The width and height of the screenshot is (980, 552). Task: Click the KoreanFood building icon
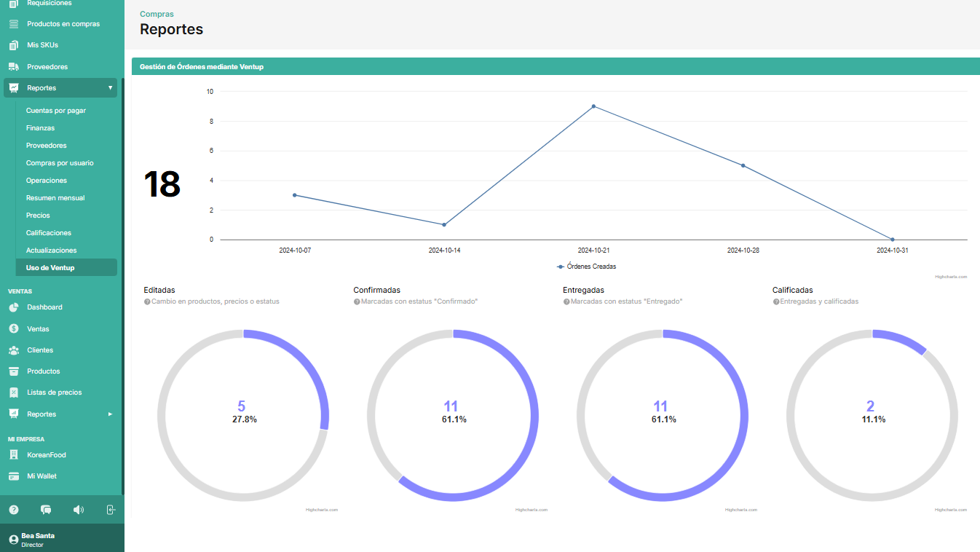[x=14, y=455]
